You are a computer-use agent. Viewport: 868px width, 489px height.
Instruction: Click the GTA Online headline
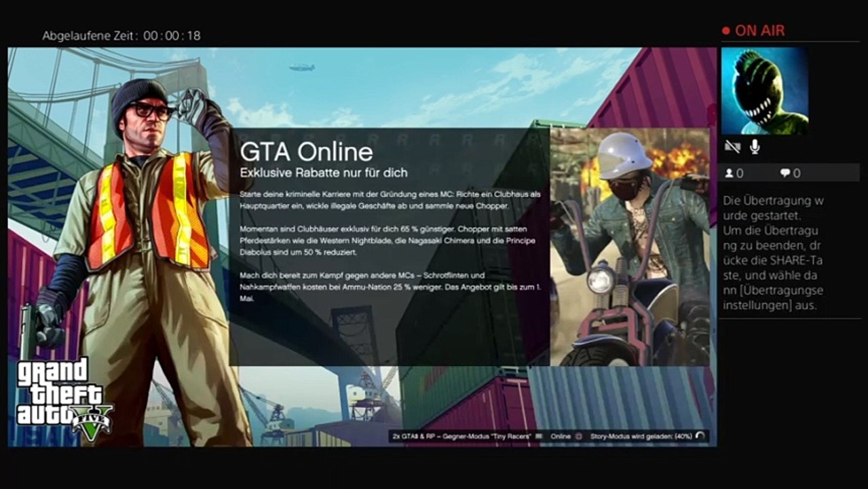click(306, 151)
